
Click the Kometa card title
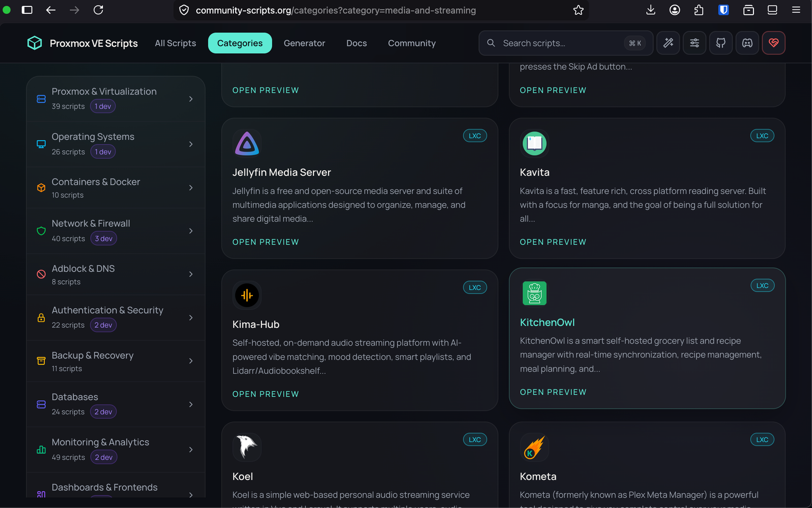point(538,476)
